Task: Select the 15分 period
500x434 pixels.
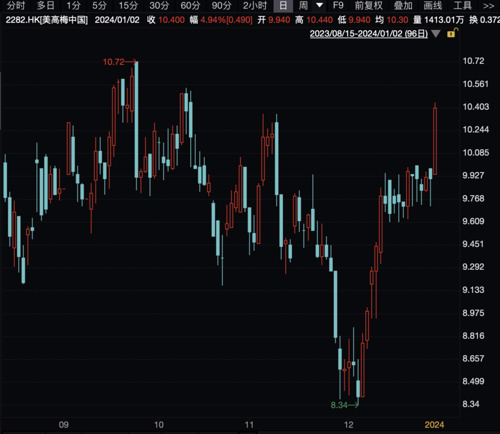Action: pyautogui.click(x=128, y=6)
